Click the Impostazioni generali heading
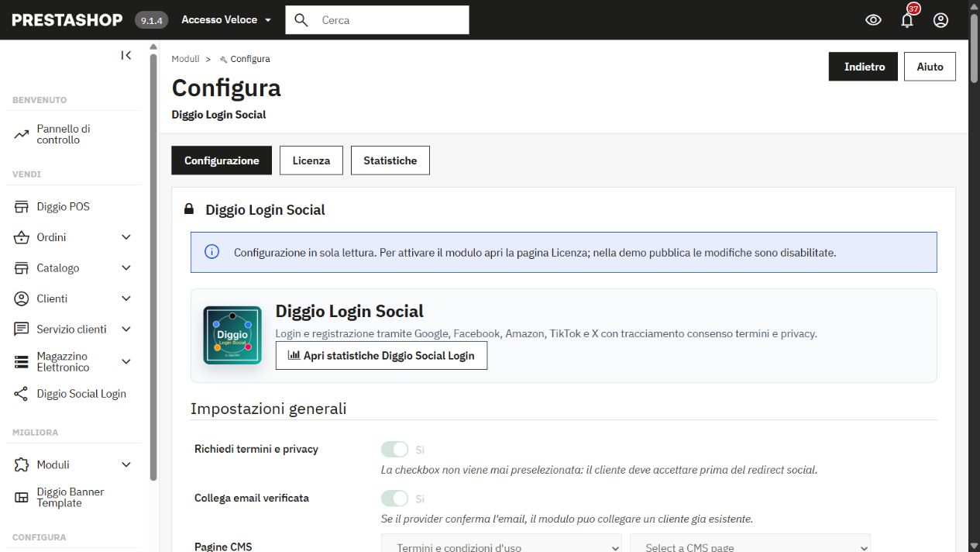 point(268,409)
